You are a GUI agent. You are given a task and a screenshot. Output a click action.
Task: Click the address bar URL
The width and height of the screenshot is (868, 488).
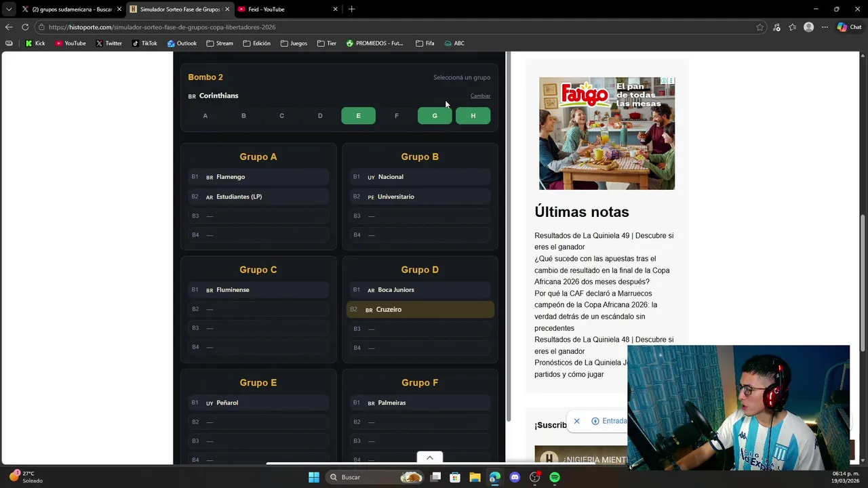pyautogui.click(x=162, y=27)
